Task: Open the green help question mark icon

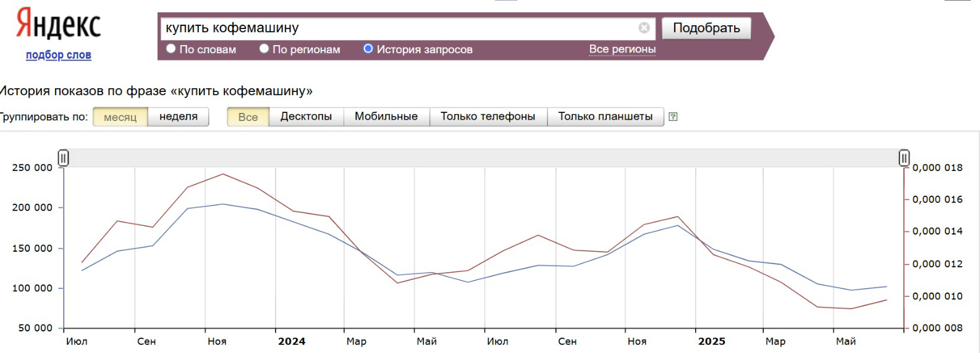Action: (x=674, y=117)
